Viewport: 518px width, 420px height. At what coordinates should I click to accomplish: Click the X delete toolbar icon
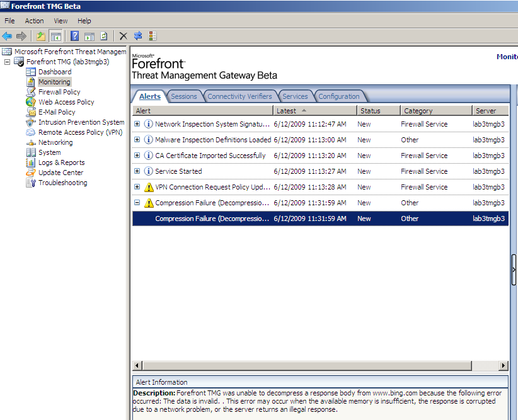(x=124, y=36)
